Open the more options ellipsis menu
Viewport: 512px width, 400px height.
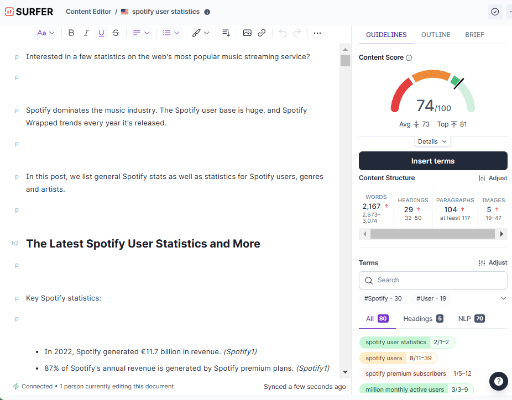point(317,33)
